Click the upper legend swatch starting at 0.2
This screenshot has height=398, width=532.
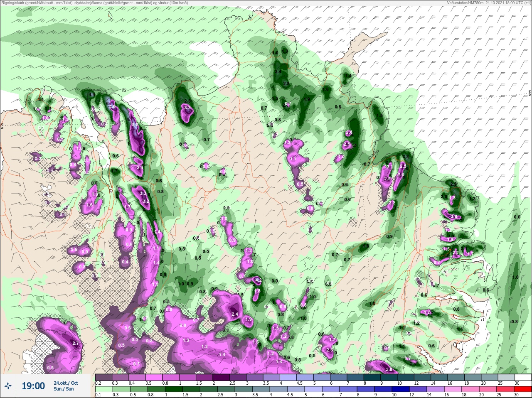point(104,378)
